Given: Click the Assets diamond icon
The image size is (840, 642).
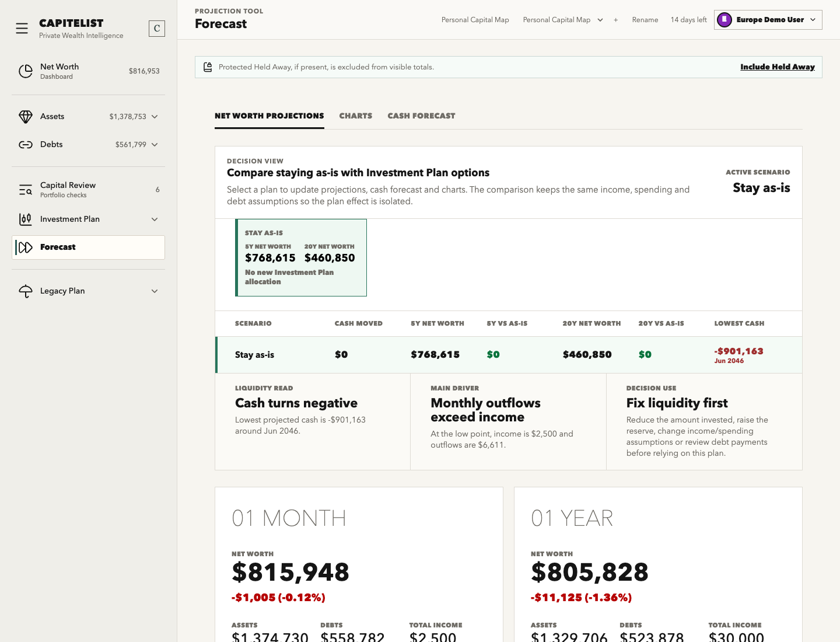Looking at the screenshot, I should (26, 117).
